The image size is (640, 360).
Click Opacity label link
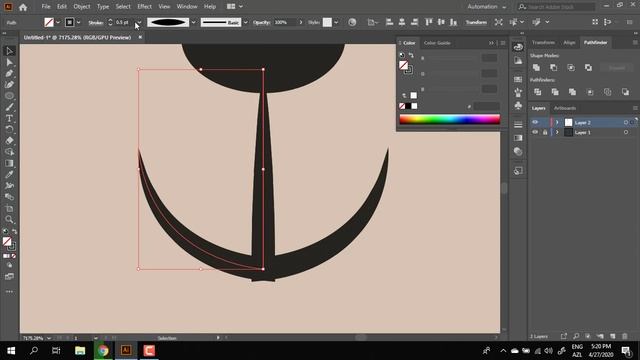click(x=261, y=22)
